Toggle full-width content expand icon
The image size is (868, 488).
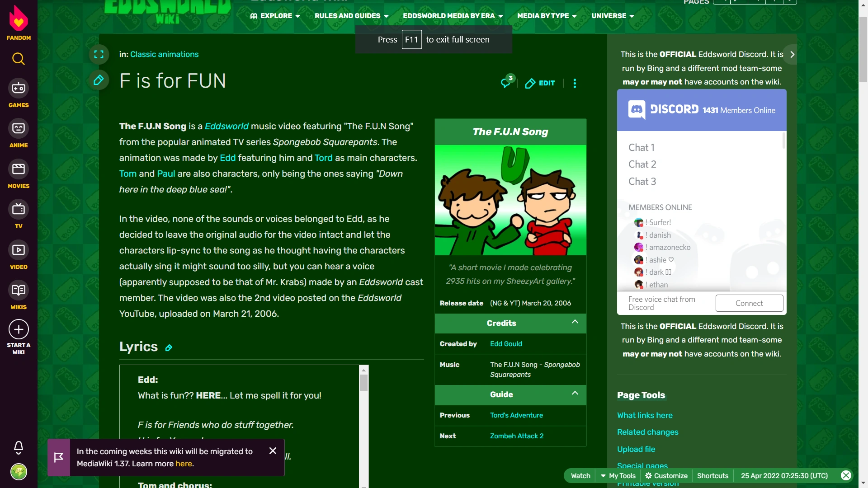point(99,55)
